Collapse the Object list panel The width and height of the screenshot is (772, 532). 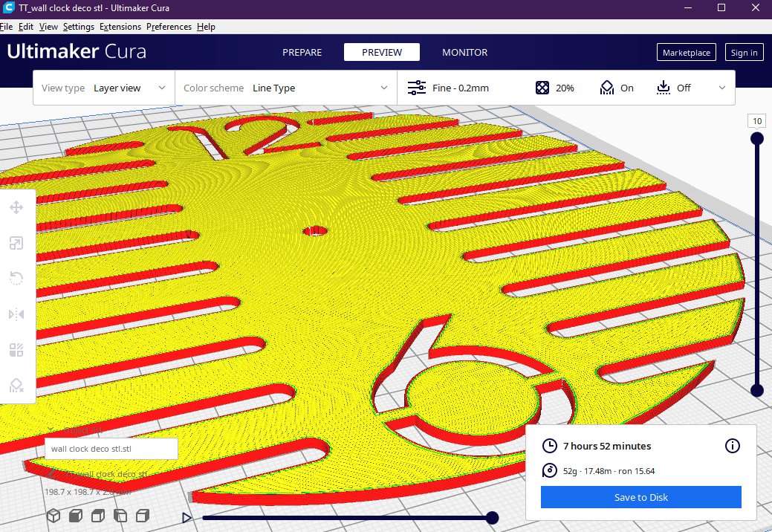click(51, 429)
